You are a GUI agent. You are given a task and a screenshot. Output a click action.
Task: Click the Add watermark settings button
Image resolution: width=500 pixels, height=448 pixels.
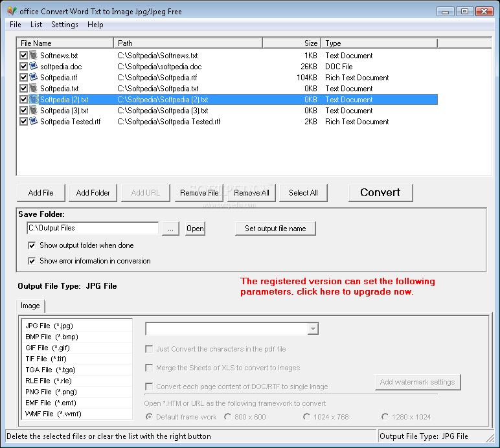click(418, 382)
